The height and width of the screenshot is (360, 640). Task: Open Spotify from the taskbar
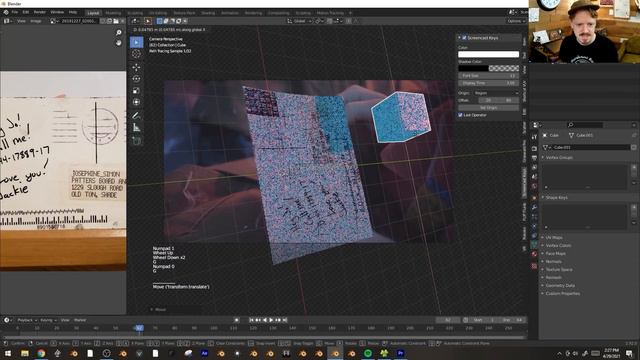pyautogui.click(x=368, y=353)
